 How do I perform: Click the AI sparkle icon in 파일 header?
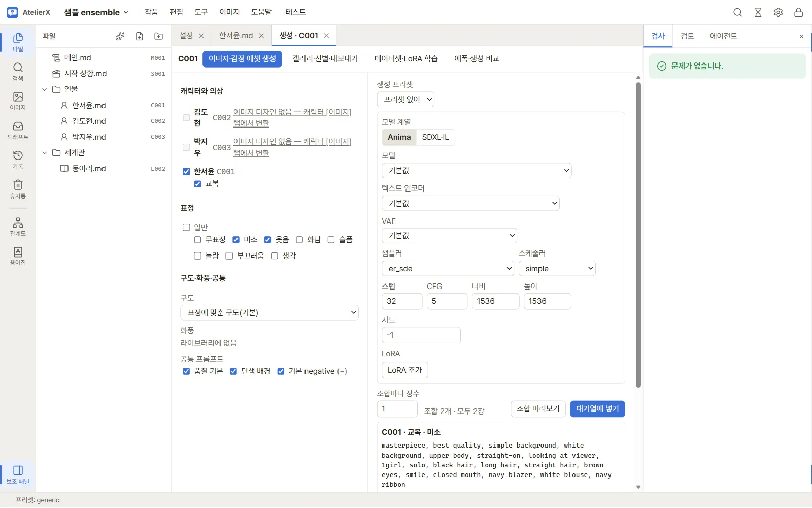[x=120, y=36]
